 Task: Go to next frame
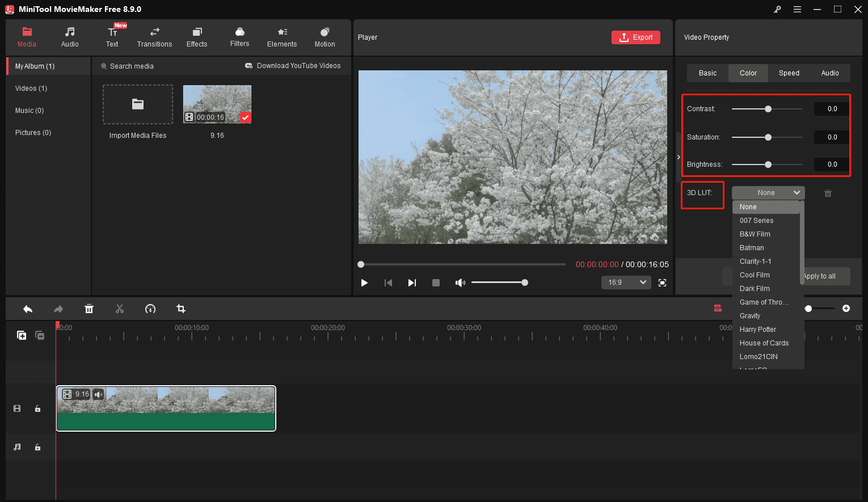tap(412, 282)
